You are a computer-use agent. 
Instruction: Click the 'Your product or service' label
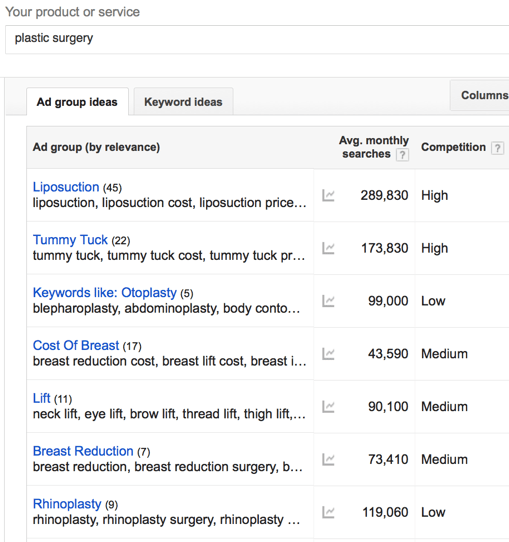73,12
